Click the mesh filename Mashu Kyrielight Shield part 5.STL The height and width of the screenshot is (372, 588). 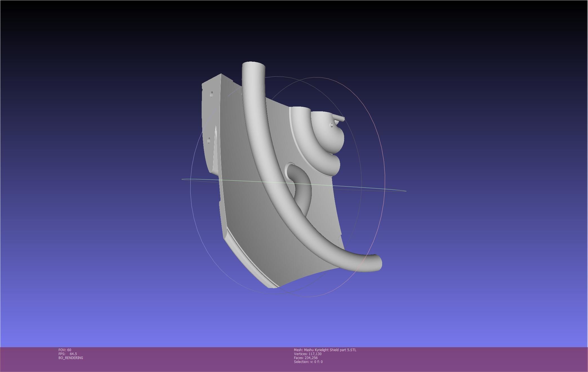[330, 350]
